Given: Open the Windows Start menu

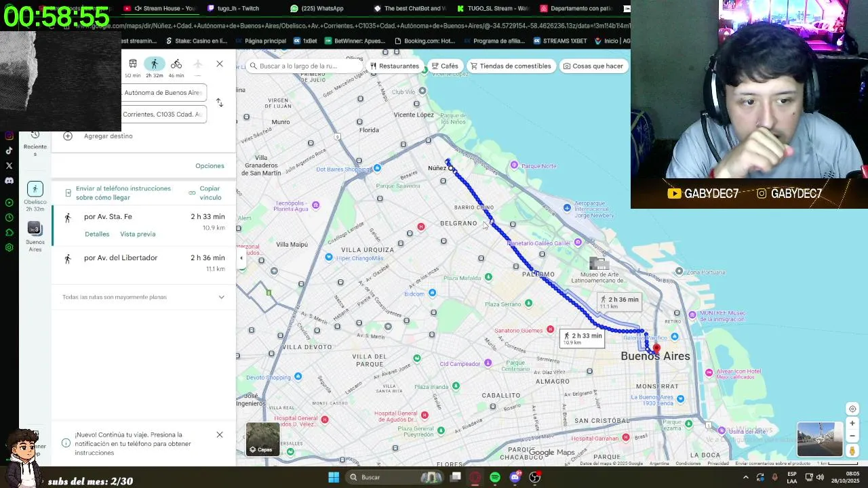Looking at the screenshot, I should pos(334,477).
